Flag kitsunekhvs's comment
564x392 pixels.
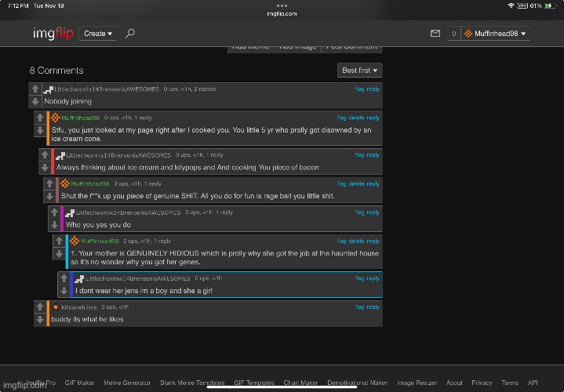(360, 307)
